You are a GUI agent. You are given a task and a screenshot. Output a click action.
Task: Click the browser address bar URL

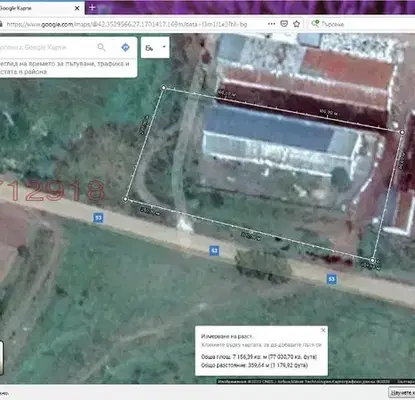127,24
